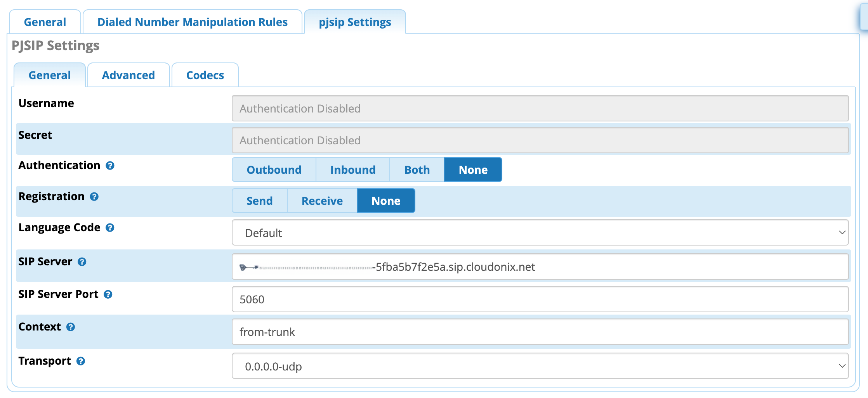The image size is (868, 398).
Task: Open the Transport help tooltip
Action: 80,361
